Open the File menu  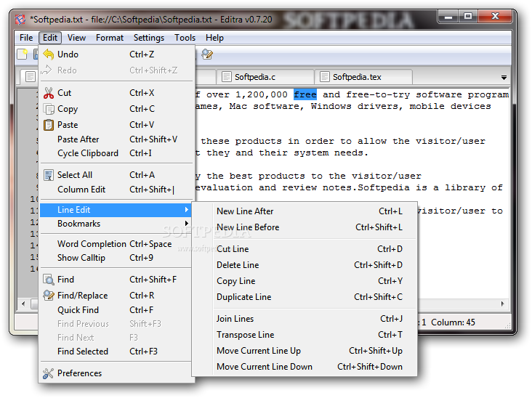26,38
